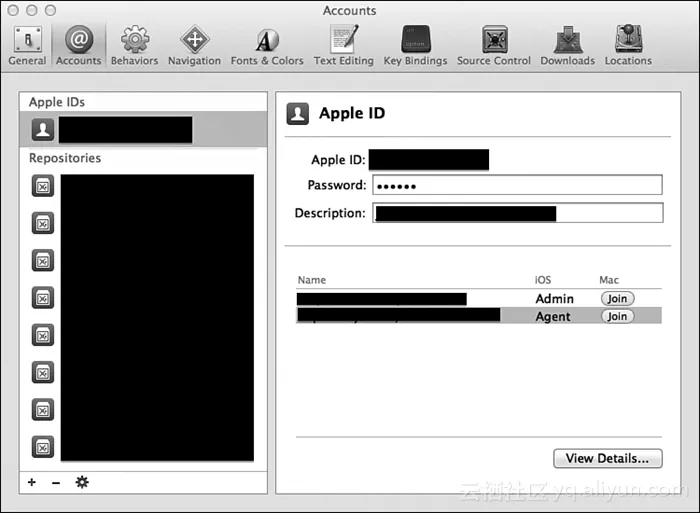The width and height of the screenshot is (700, 513).
Task: Open Fonts & Colors preferences
Action: (x=267, y=46)
